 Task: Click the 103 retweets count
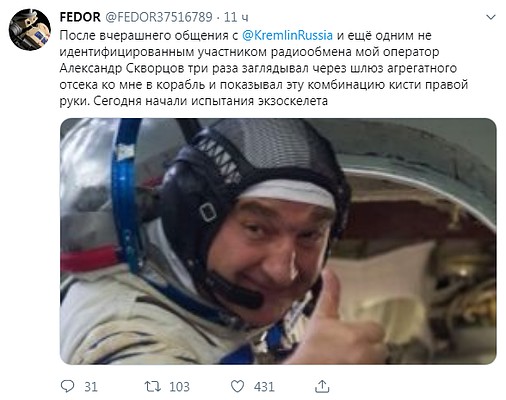[179, 387]
